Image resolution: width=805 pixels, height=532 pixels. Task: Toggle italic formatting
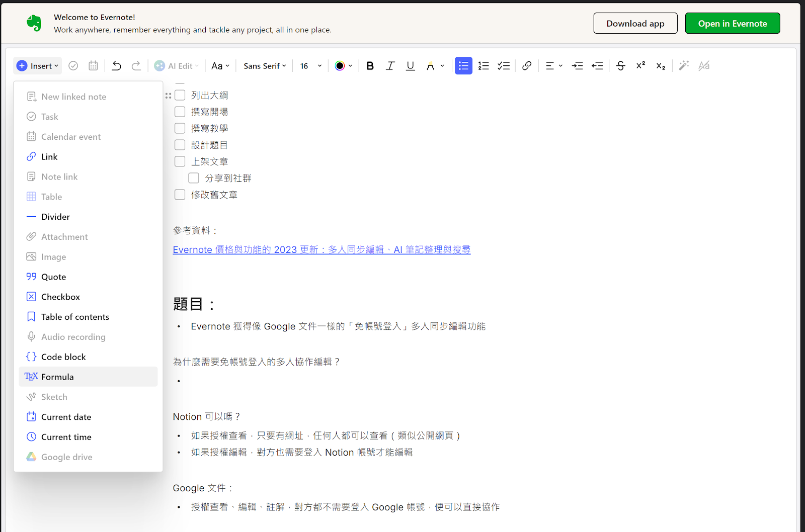pyautogui.click(x=390, y=66)
